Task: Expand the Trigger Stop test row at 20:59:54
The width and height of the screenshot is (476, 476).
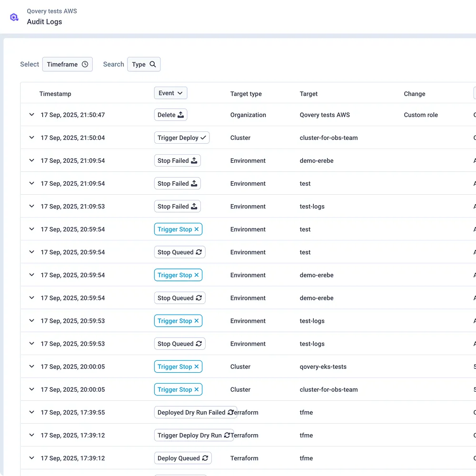Action: tap(31, 229)
